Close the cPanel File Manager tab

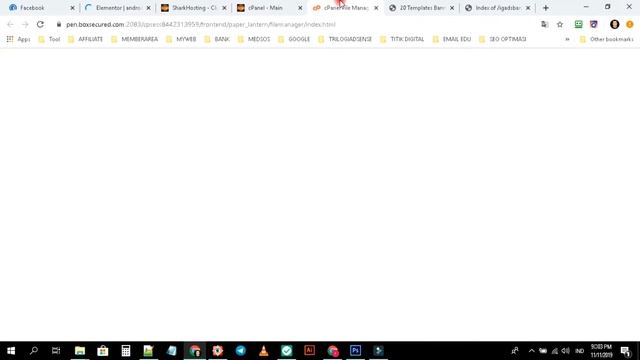(376, 8)
